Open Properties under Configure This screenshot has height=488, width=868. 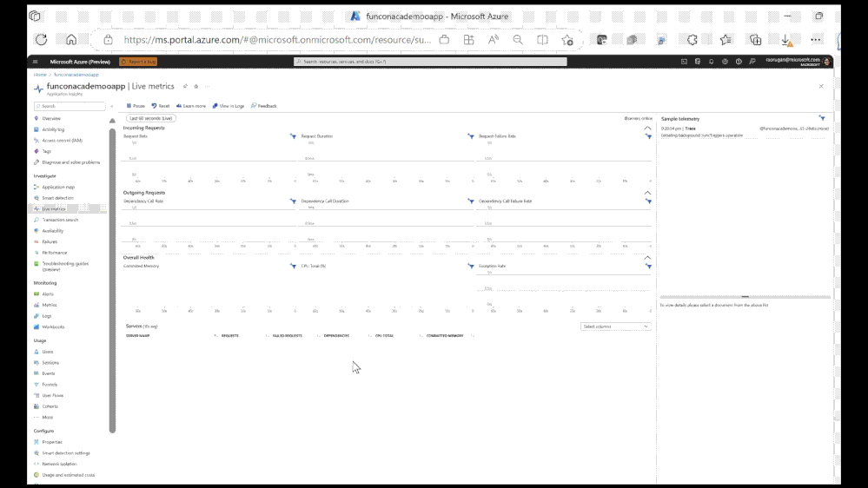(52, 442)
